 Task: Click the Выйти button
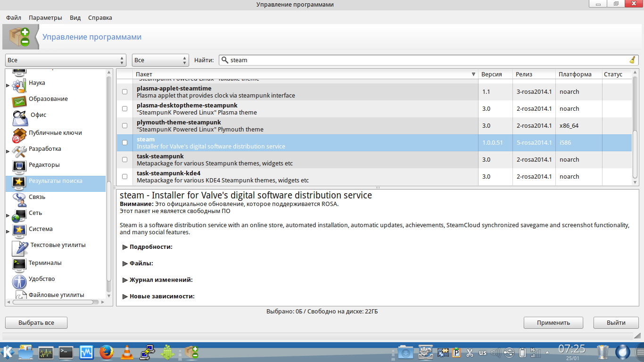click(x=616, y=323)
